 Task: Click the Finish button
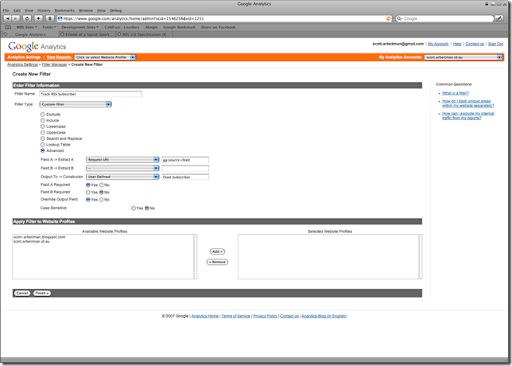pyautogui.click(x=42, y=293)
